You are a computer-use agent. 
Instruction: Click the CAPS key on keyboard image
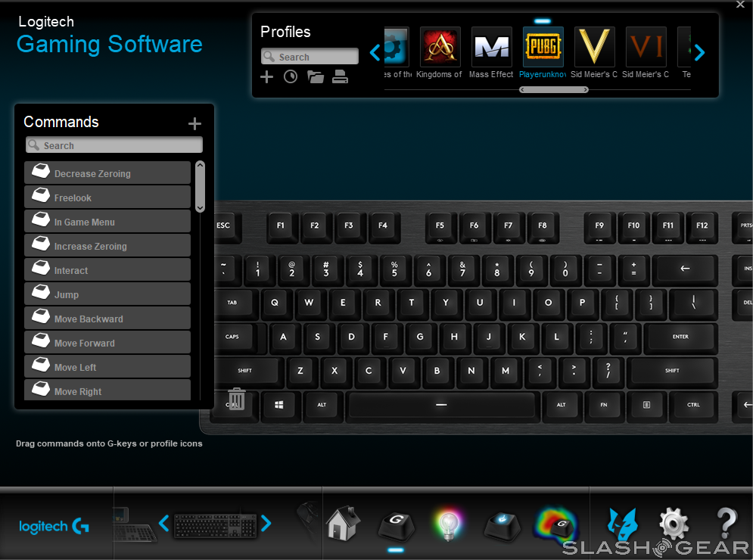(x=235, y=338)
